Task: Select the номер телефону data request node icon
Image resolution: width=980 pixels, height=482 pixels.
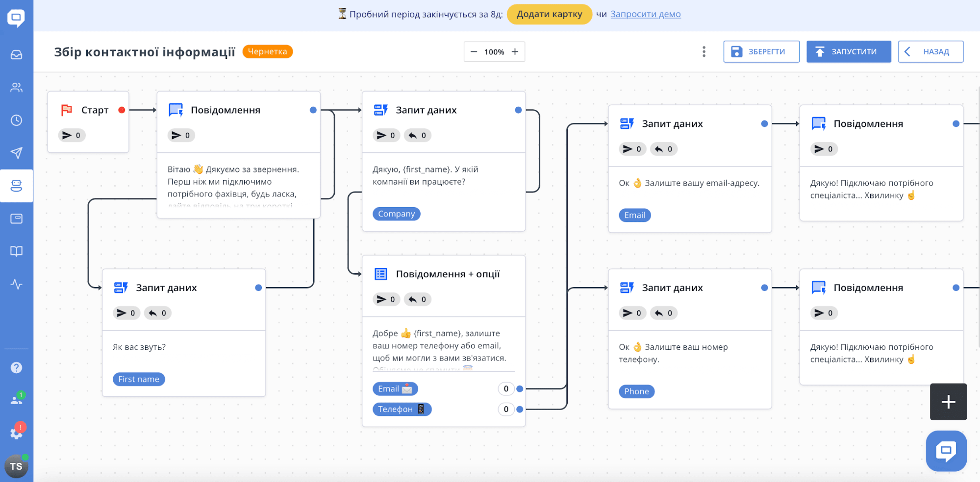Action: 627,288
